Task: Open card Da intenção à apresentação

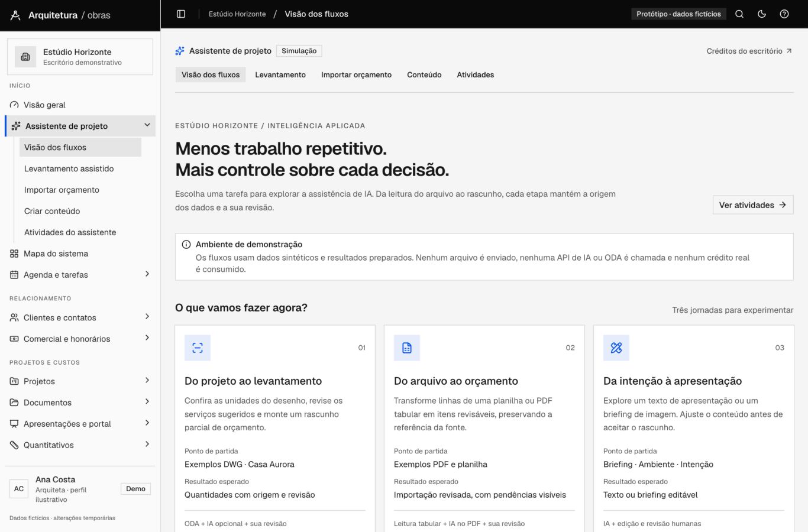Action: tap(694, 428)
